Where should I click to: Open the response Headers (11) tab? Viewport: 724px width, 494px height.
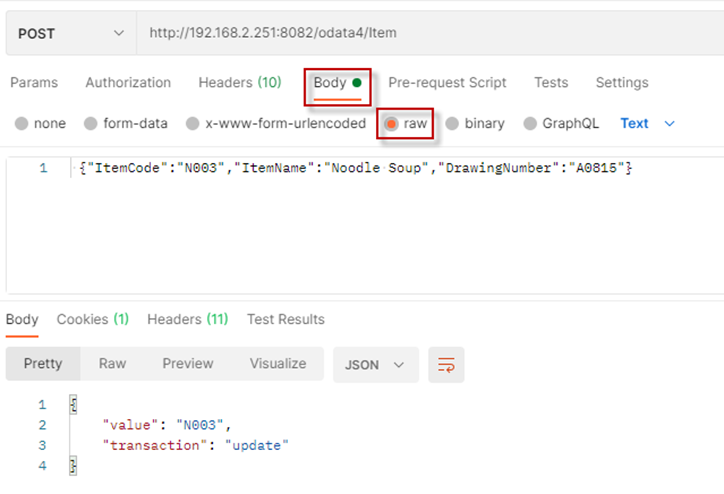187,319
